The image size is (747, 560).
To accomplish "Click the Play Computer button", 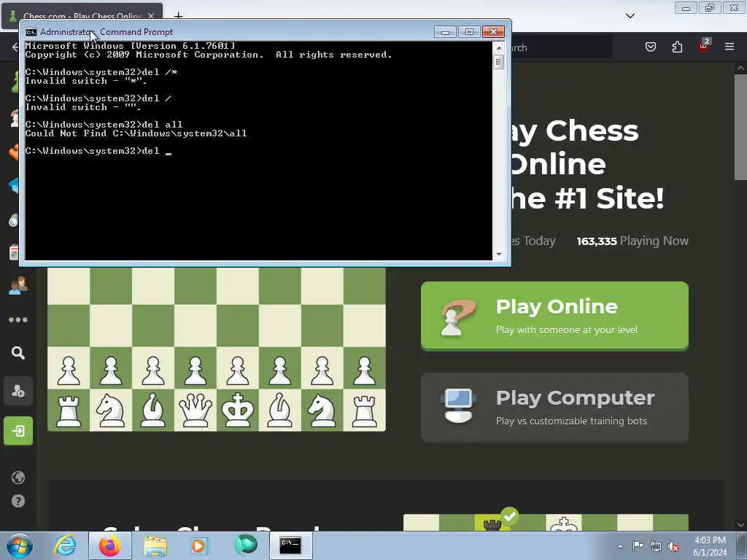I will (554, 408).
